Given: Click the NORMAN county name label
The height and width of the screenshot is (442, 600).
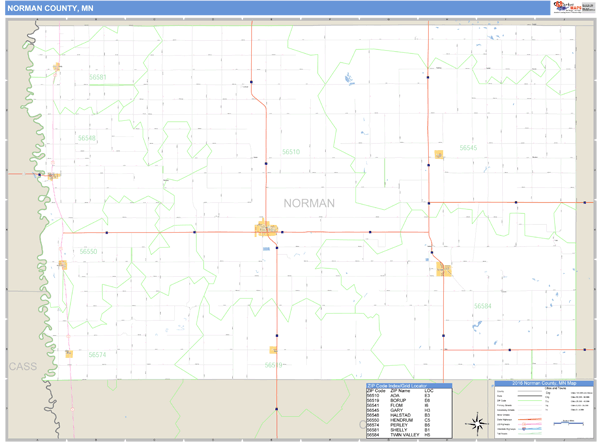Looking at the screenshot, I should coord(309,203).
